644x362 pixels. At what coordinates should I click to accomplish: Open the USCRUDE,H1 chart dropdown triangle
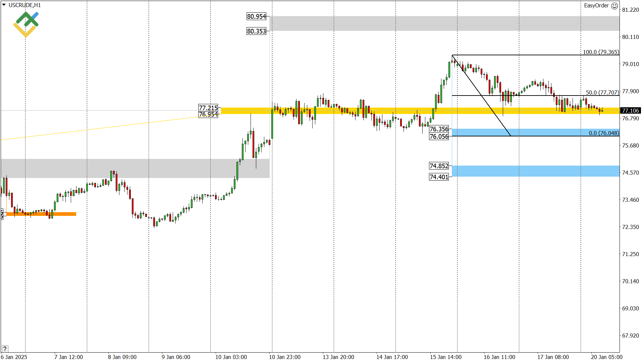pyautogui.click(x=4, y=5)
